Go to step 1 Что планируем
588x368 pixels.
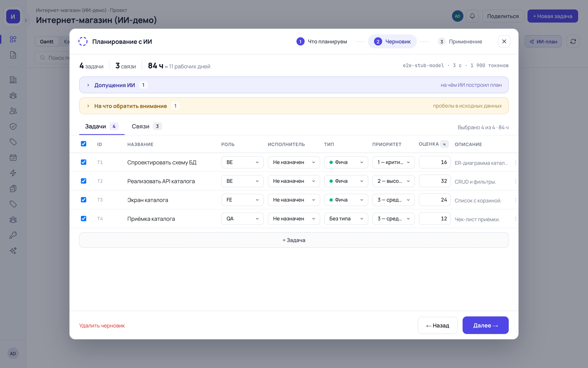(x=322, y=42)
